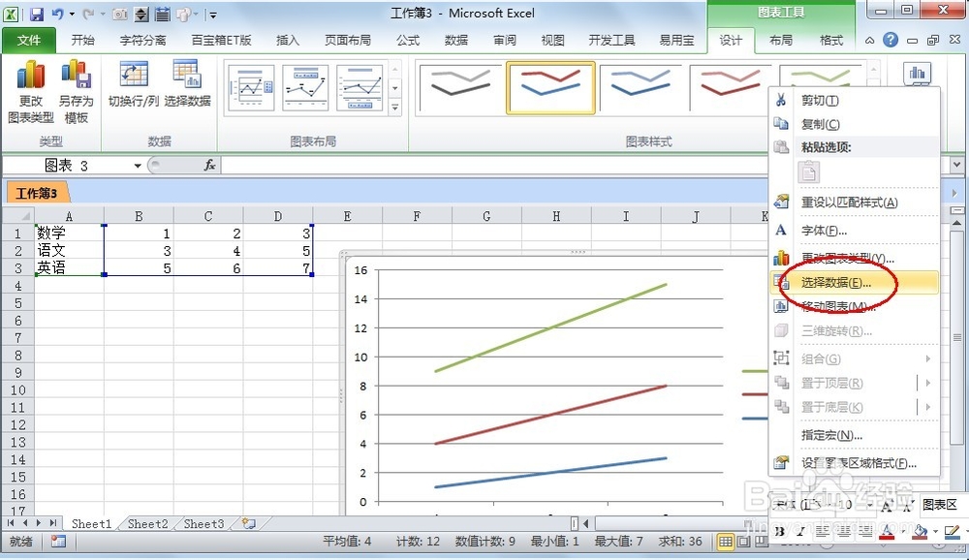Switch to 视图 View tab

tap(552, 40)
